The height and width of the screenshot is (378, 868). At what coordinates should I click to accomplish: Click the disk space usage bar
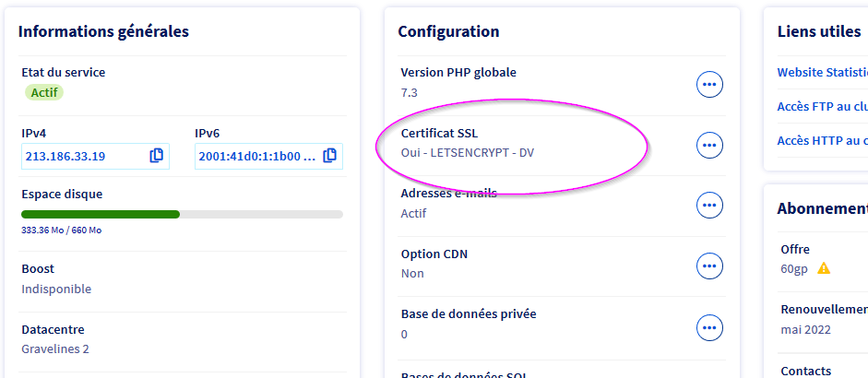[x=182, y=214]
